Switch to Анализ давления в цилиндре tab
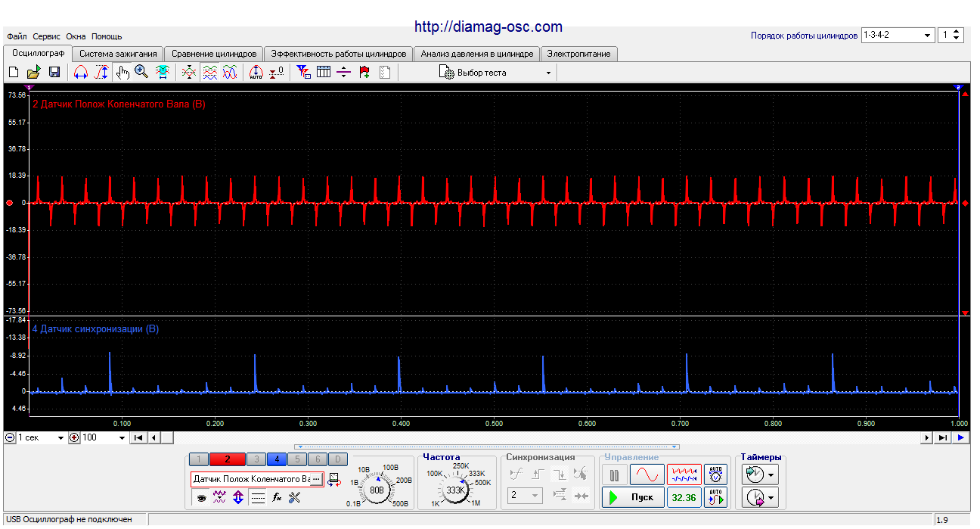 click(x=478, y=54)
